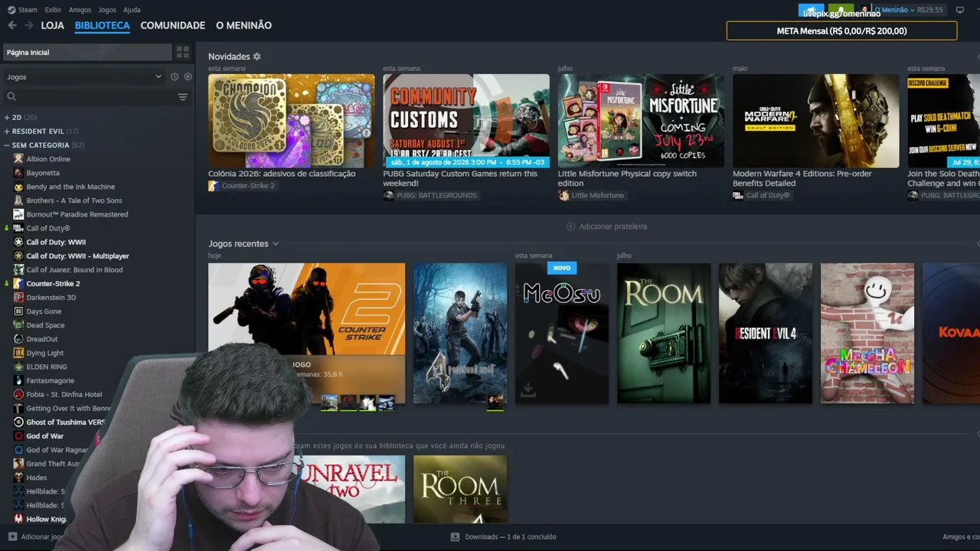Click the META Mensal donation goal banner

[x=841, y=31]
